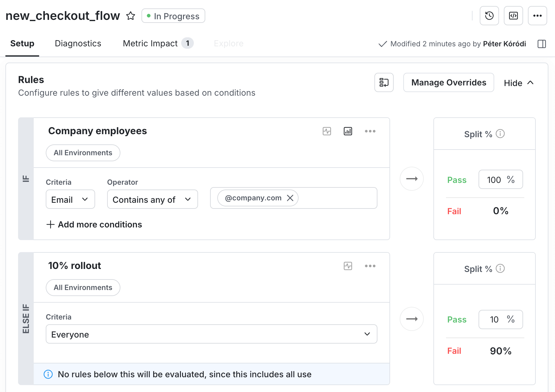Image resolution: width=555 pixels, height=392 pixels.
Task: Click the Manage Overrides button
Action: (448, 82)
